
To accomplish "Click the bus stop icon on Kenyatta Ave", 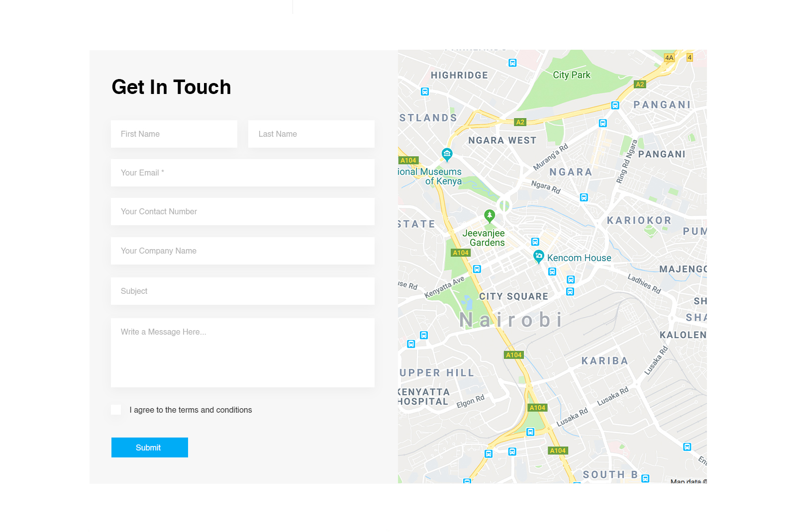I will click(x=477, y=269).
